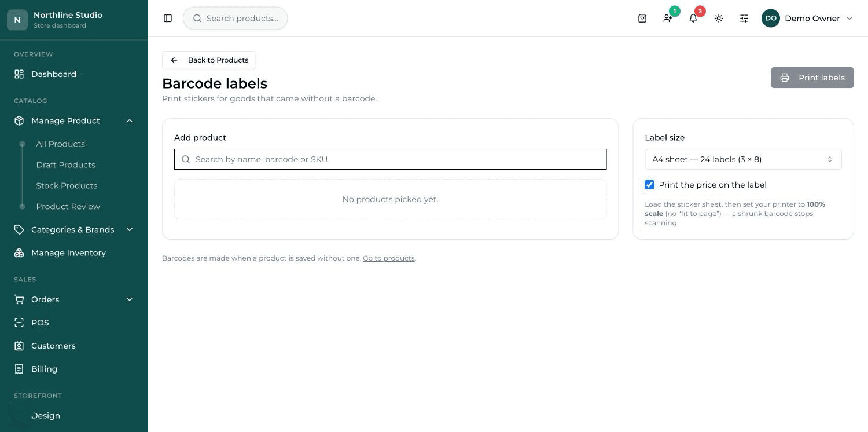Open the settings sliders icon

(744, 19)
